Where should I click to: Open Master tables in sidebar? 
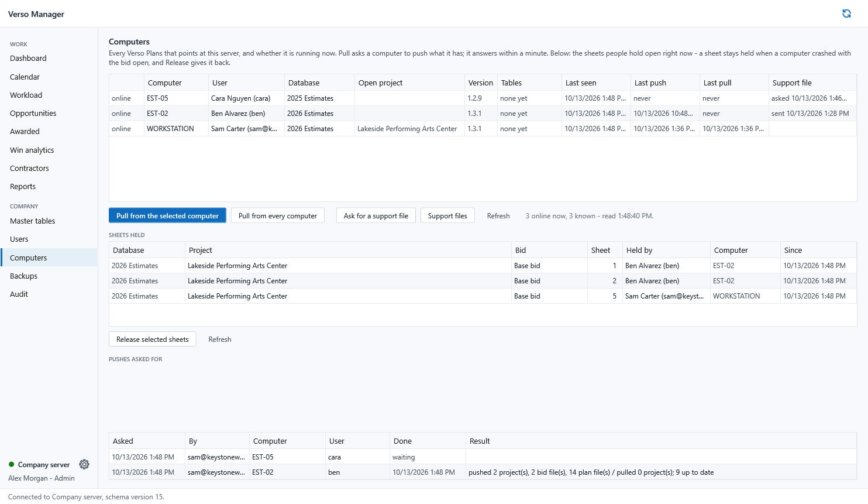(x=33, y=221)
